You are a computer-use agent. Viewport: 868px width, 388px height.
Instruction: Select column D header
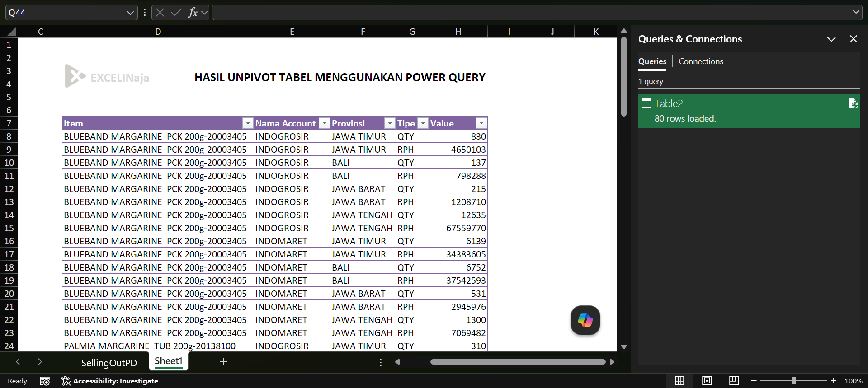pyautogui.click(x=158, y=32)
